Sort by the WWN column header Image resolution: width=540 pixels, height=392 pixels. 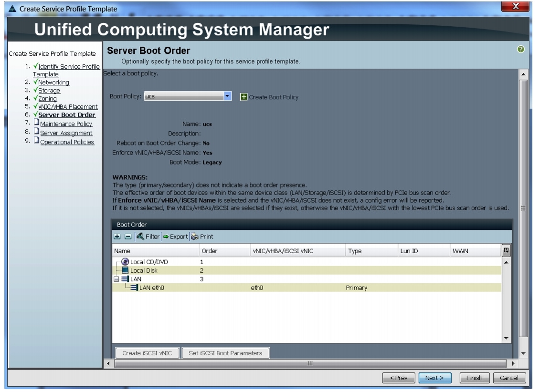coord(476,251)
